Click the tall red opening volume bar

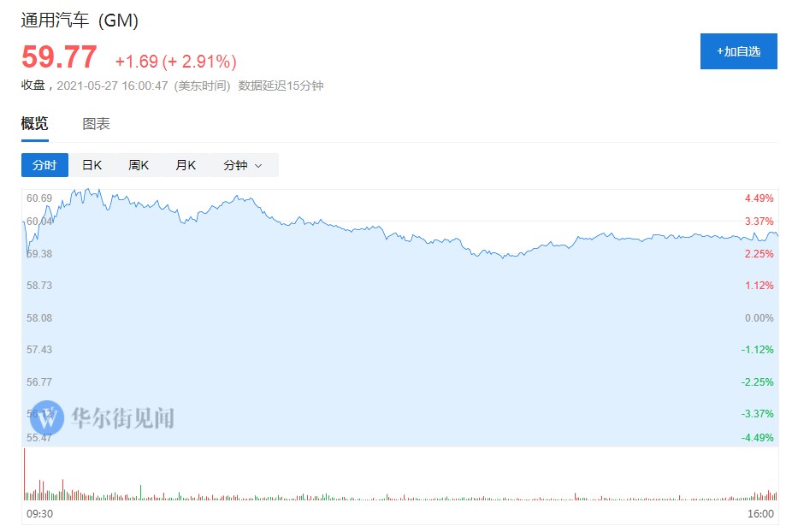tap(24, 475)
